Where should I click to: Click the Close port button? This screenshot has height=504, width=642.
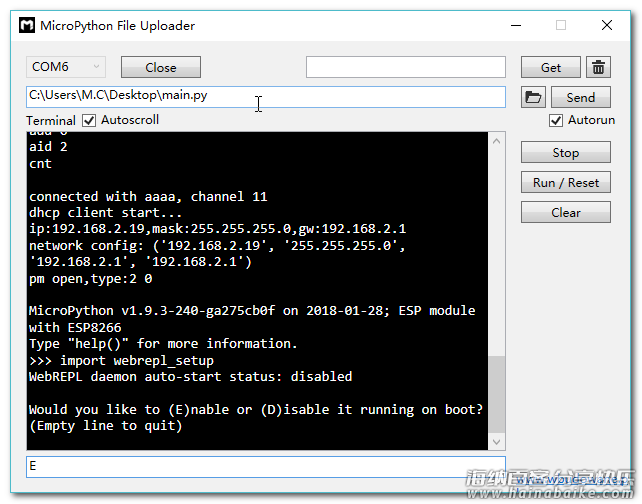(x=161, y=67)
